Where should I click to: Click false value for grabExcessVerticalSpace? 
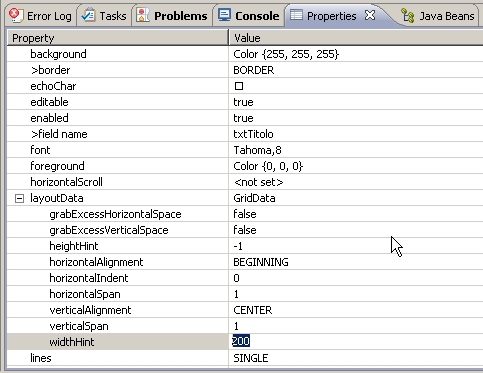click(245, 230)
